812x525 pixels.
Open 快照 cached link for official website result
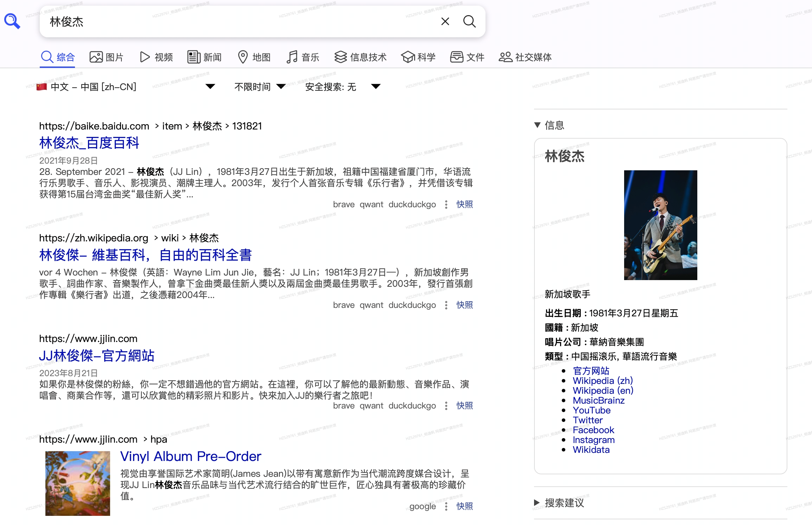point(464,406)
